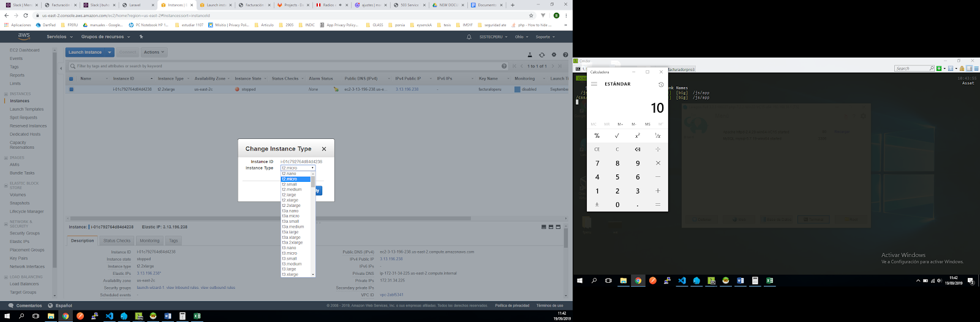Image resolution: width=980 pixels, height=322 pixels.
Task: Open the calculator hamburger menu
Action: point(594,84)
